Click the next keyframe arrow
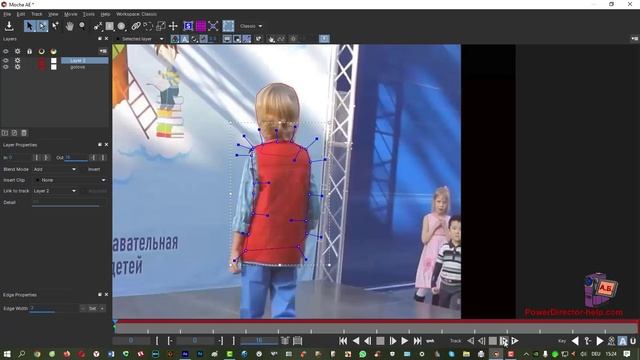This screenshot has width=640, height=360. (600, 340)
